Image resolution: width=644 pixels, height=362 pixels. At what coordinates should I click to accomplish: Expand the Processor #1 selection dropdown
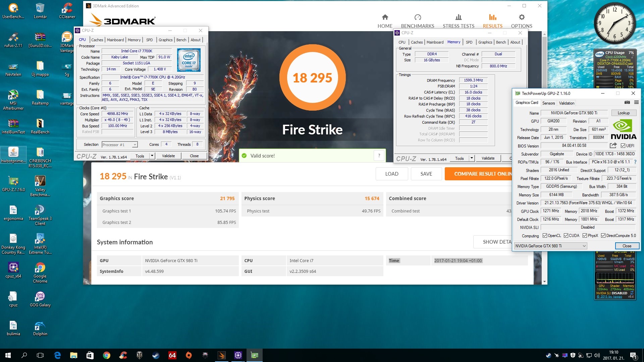(135, 145)
